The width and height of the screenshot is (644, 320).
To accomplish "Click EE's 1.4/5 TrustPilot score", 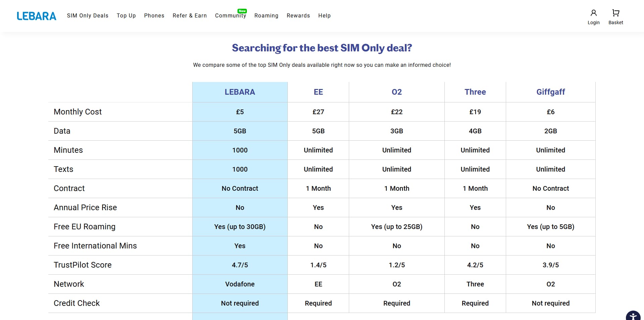I will coord(318,265).
